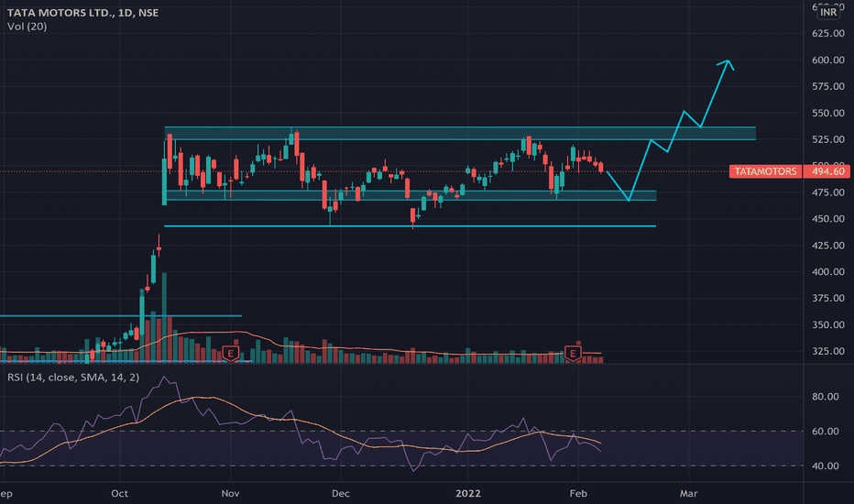Screen dimensions: 854x504
Task: Click the 475.00 price axis label
Action: point(827,192)
